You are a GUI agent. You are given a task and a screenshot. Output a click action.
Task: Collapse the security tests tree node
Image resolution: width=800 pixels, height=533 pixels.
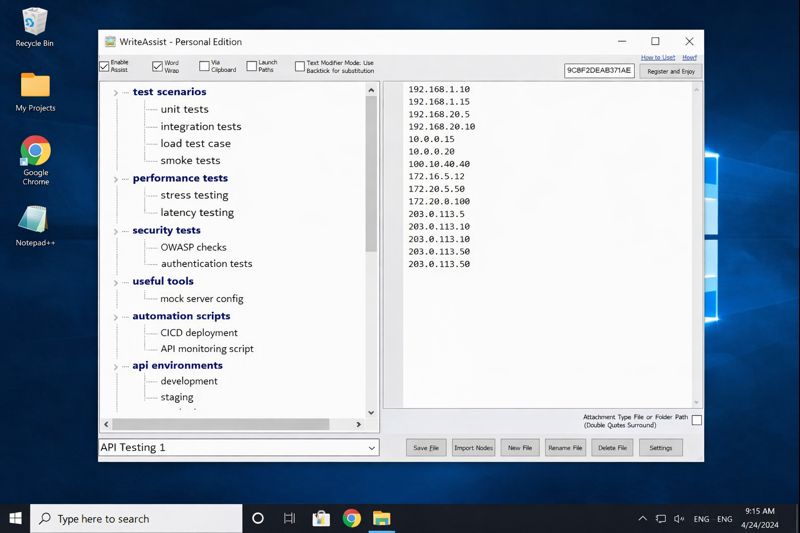[x=116, y=231]
